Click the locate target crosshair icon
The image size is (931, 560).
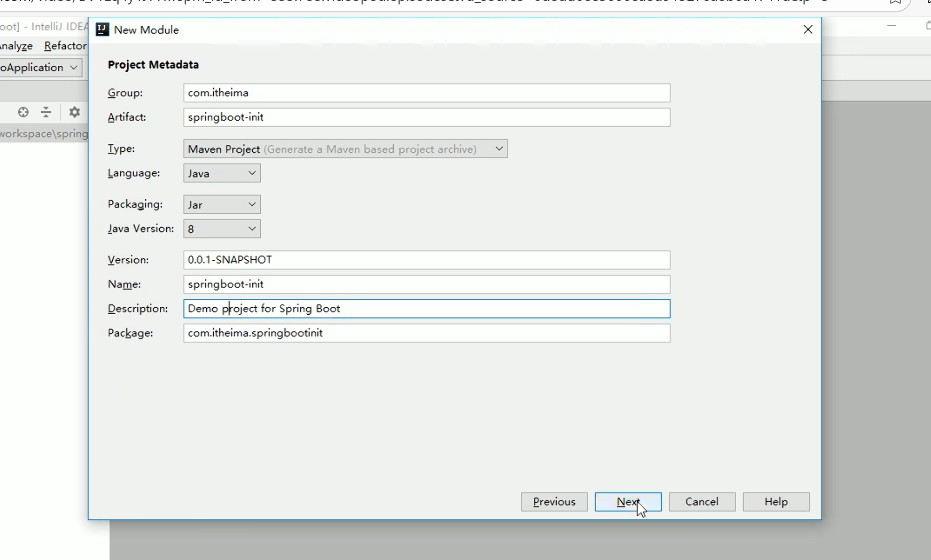coord(23,112)
